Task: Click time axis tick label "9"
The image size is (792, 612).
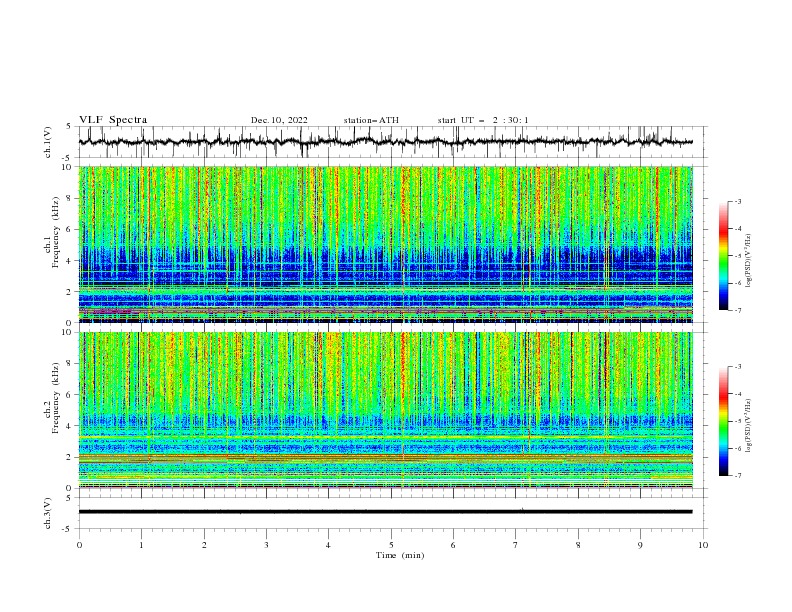Action: [x=640, y=545]
